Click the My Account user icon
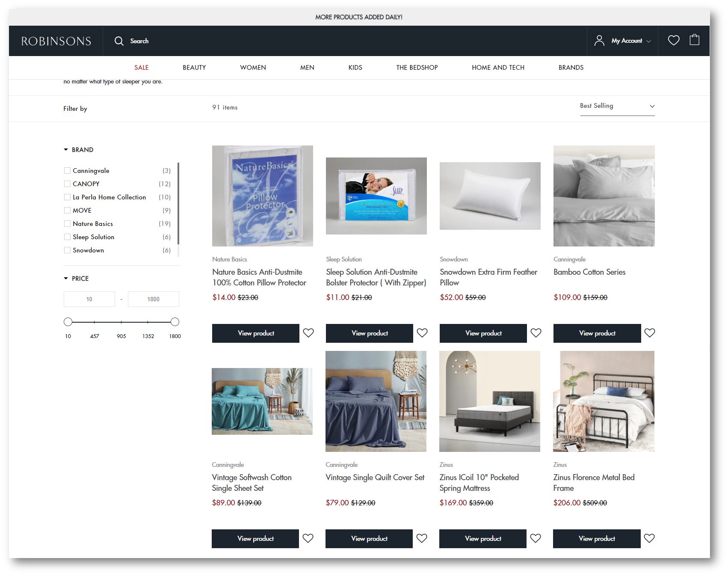The height and width of the screenshot is (576, 728). pos(599,41)
